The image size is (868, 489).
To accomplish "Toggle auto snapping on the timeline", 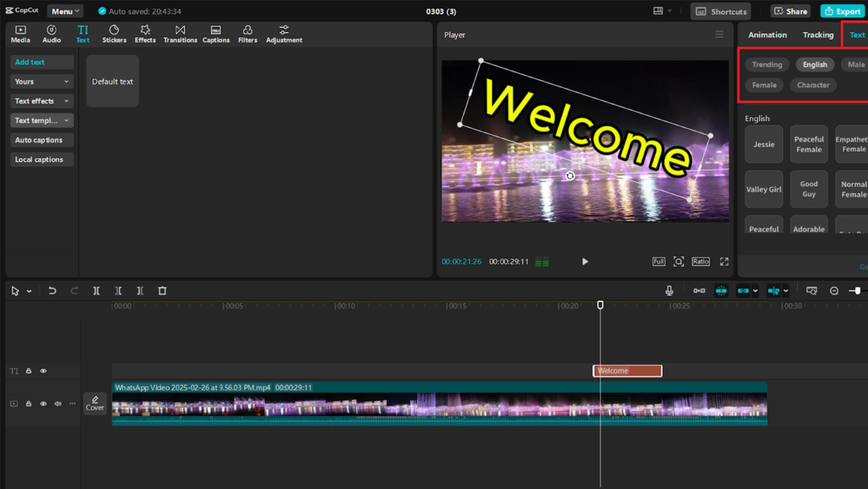I will tap(721, 291).
